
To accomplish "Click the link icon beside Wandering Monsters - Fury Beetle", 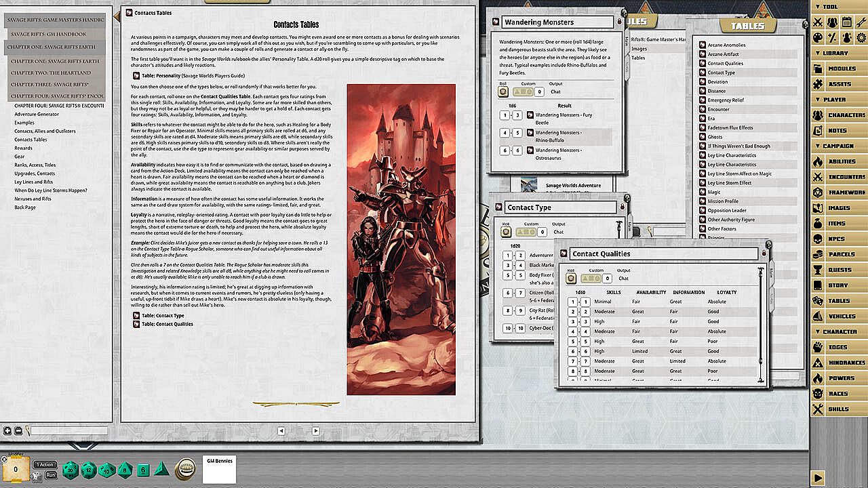I will [x=530, y=115].
